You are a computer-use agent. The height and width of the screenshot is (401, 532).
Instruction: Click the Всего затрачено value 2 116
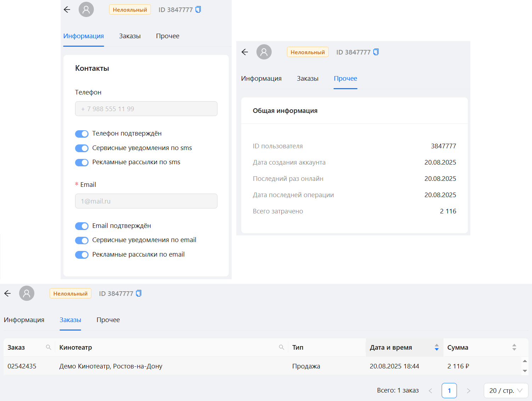[448, 211]
